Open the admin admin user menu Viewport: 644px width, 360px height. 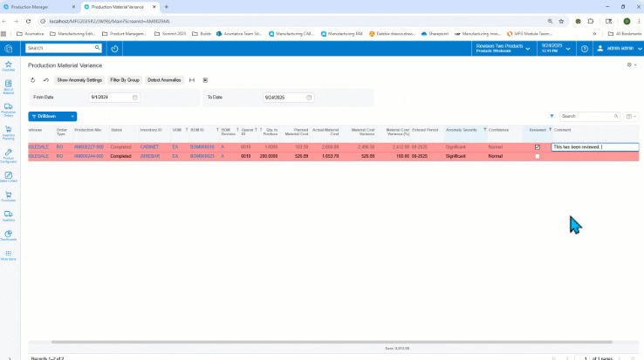coord(619,49)
